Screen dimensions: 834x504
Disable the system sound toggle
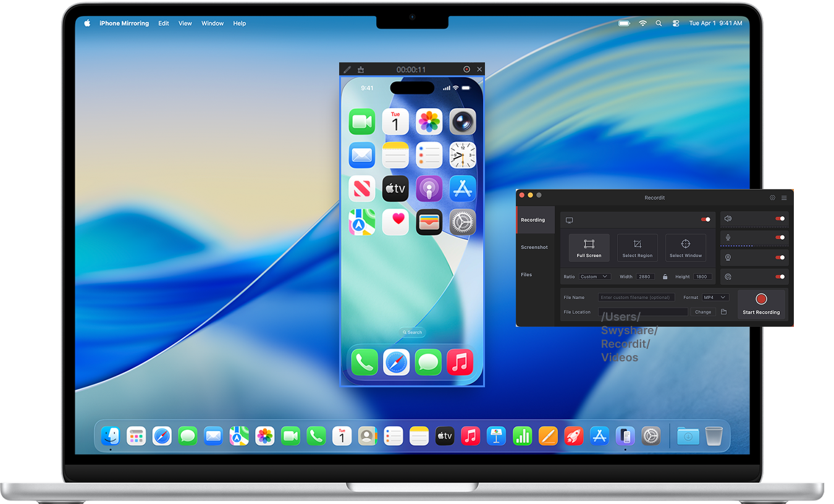[780, 219]
